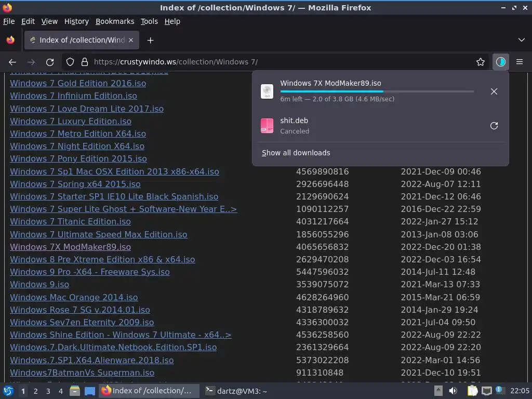The width and height of the screenshot is (532, 399).
Task: Reload the current page
Action: [50, 62]
